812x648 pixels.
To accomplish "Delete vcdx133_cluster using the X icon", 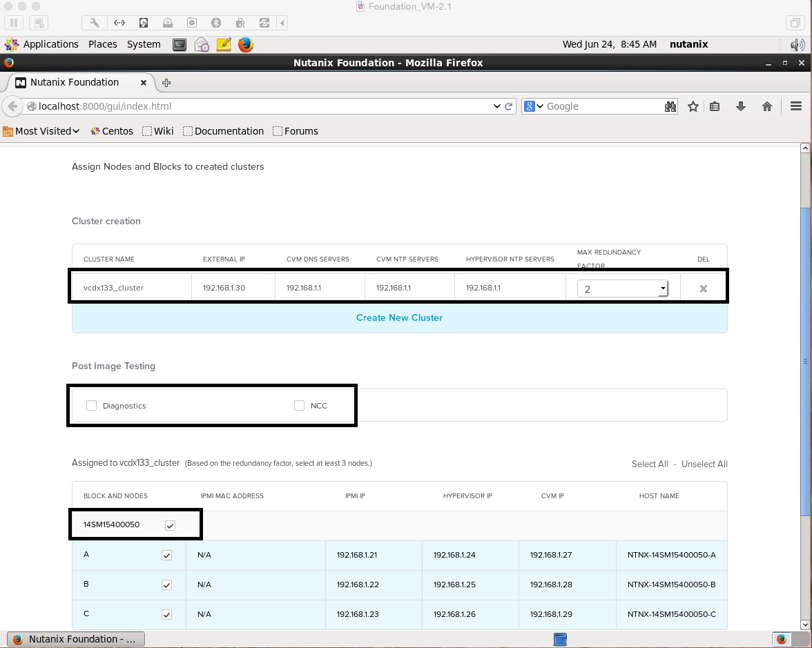I will (703, 288).
